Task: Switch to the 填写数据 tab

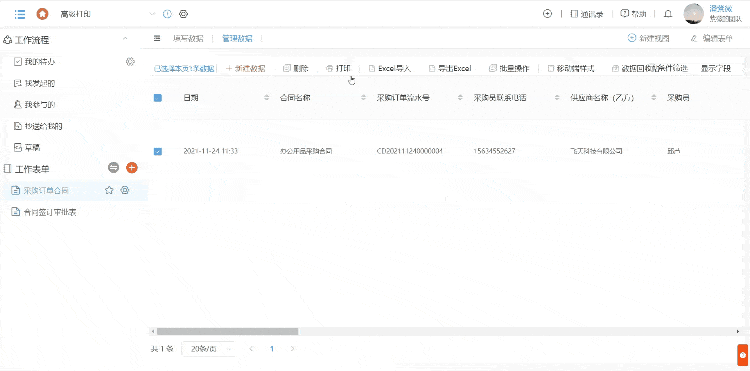Action: [x=188, y=39]
